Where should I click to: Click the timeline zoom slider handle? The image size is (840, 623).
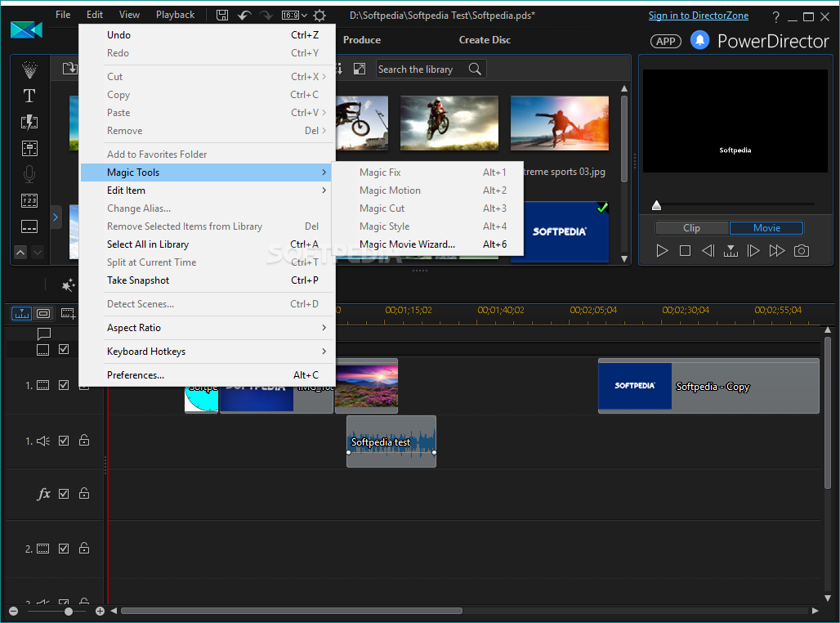[69, 612]
